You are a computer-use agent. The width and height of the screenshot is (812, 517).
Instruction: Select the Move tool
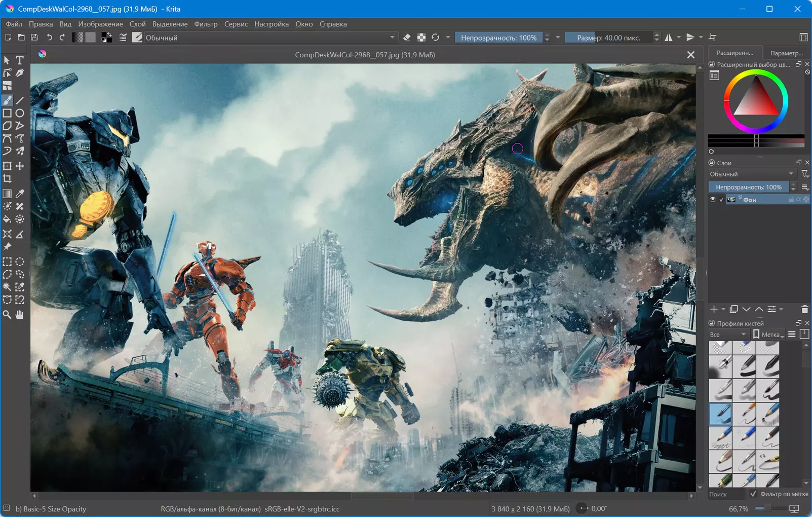[20, 166]
